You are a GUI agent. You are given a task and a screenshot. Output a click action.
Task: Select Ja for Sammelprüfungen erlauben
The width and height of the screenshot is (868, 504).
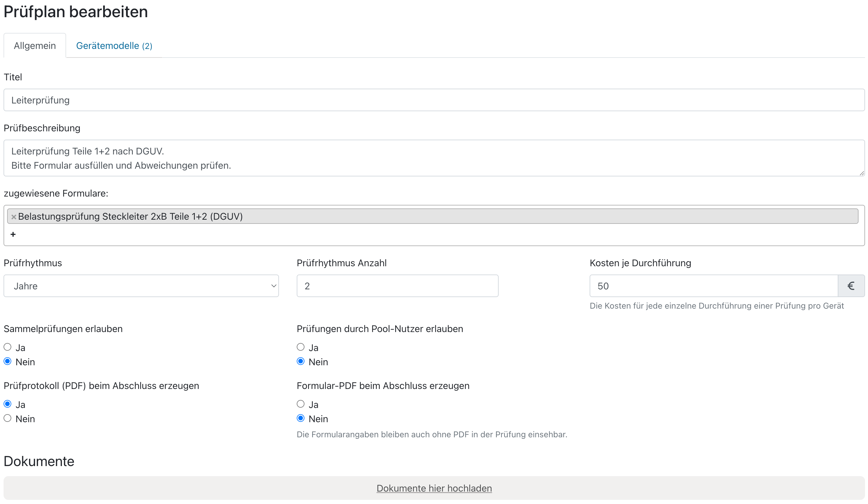8,347
